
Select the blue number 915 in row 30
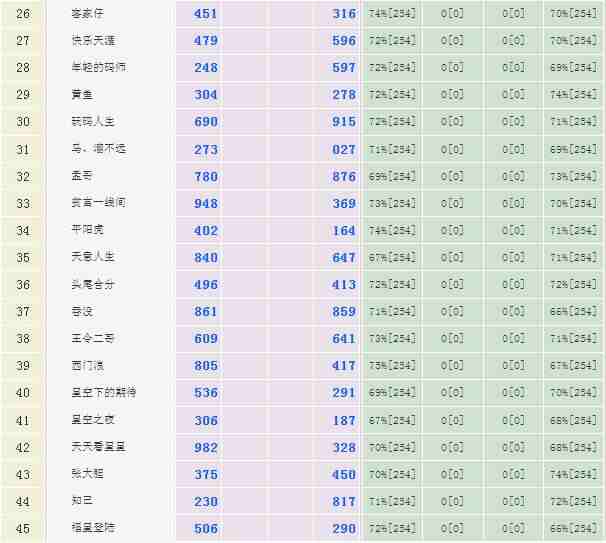(x=344, y=122)
